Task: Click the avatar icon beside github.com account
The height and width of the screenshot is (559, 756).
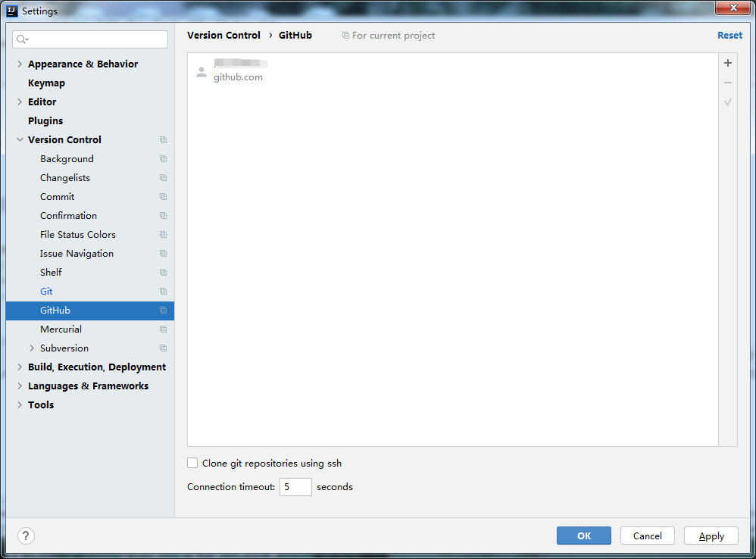Action: [x=201, y=71]
